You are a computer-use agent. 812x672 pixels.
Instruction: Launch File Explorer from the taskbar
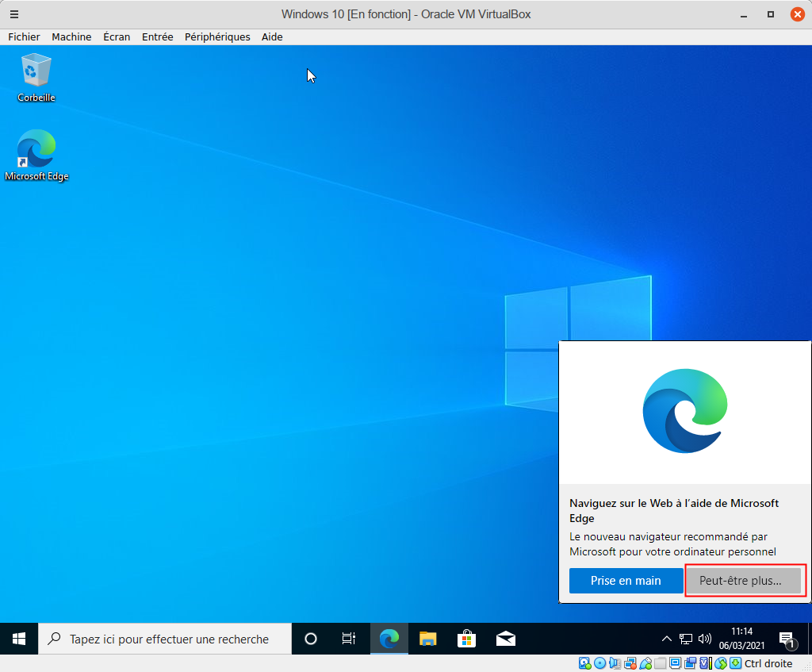[428, 639]
